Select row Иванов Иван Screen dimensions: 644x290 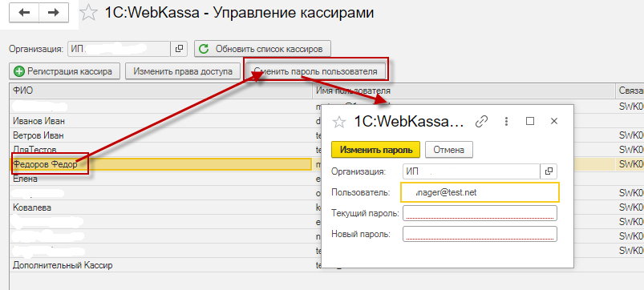point(160,121)
